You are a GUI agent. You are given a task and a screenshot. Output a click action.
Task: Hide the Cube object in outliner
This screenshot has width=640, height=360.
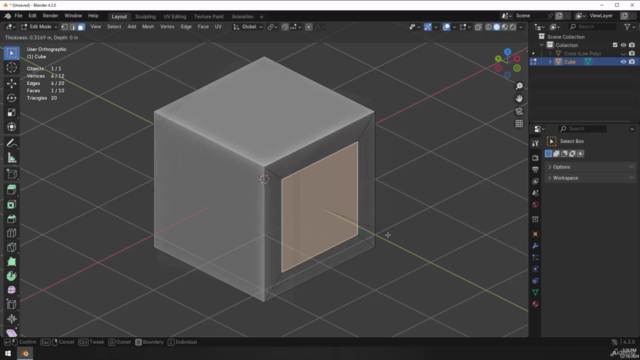click(623, 62)
